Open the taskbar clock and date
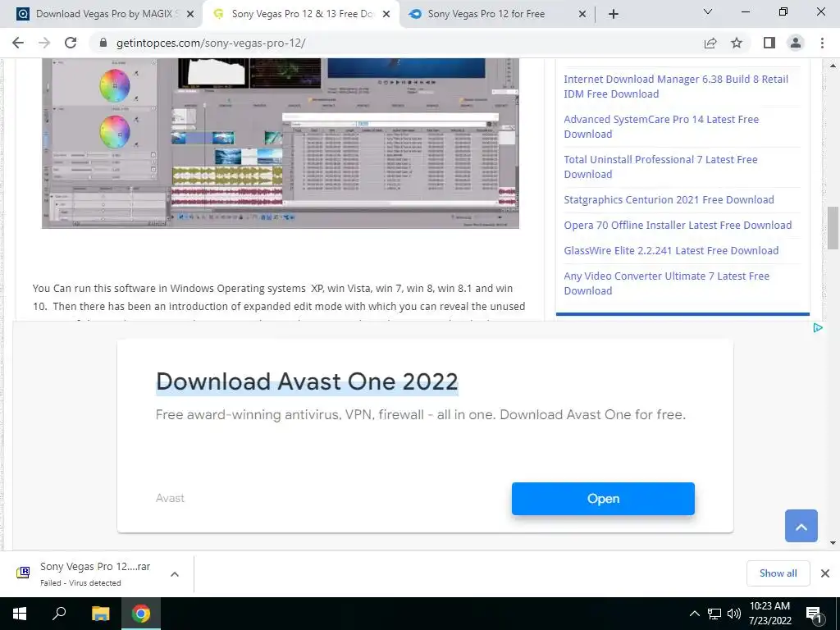 click(x=769, y=614)
